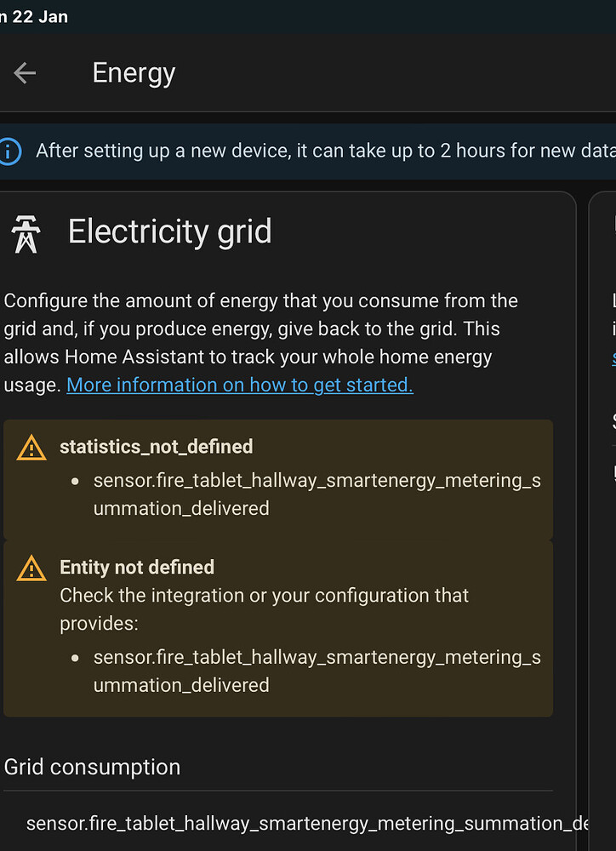This screenshot has width=616, height=851.
Task: Open the 'More information on how to get started' link
Action: point(239,385)
